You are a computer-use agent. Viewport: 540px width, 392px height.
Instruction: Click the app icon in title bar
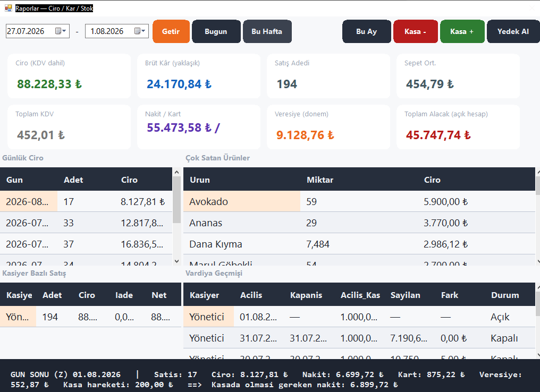click(x=9, y=8)
